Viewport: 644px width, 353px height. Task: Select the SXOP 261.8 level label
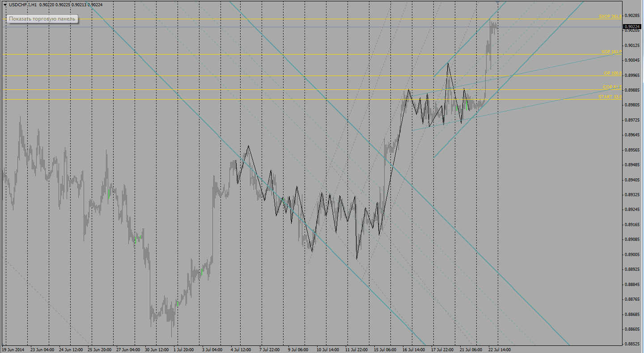(x=610, y=16)
